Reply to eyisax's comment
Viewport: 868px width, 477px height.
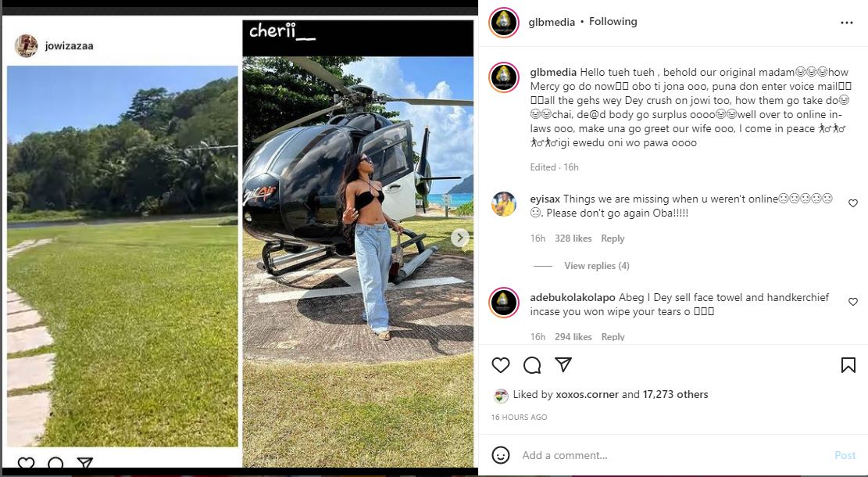click(613, 238)
